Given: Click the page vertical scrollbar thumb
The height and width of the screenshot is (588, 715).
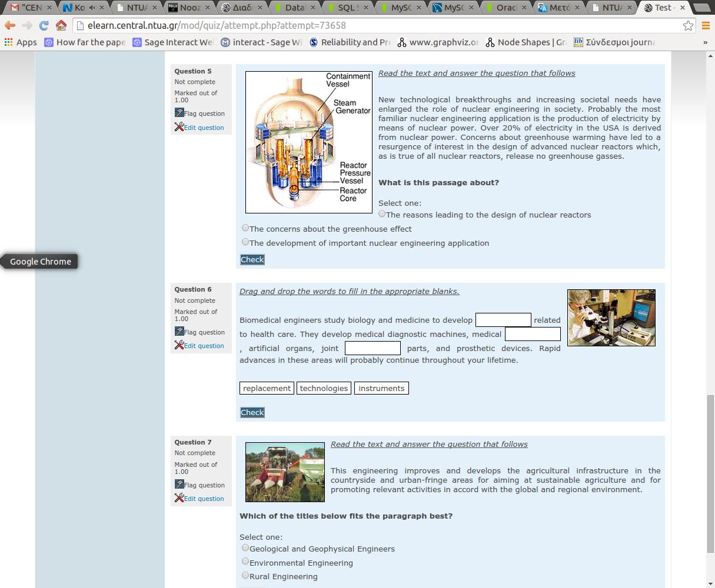Looking at the screenshot, I should point(710,473).
